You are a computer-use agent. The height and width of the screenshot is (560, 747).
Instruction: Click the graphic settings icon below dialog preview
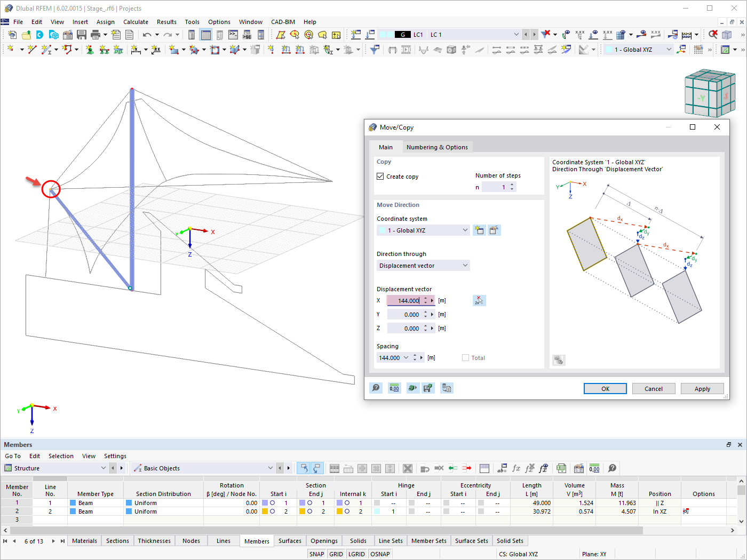pyautogui.click(x=559, y=360)
